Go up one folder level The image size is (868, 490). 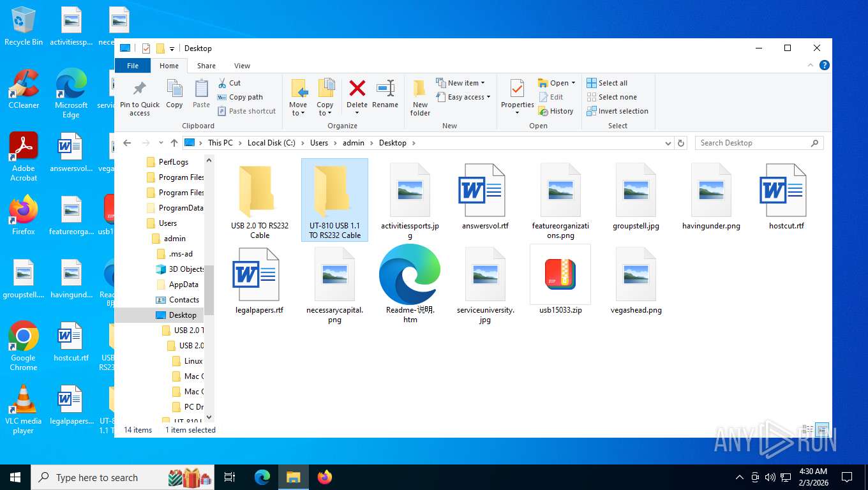pyautogui.click(x=174, y=143)
